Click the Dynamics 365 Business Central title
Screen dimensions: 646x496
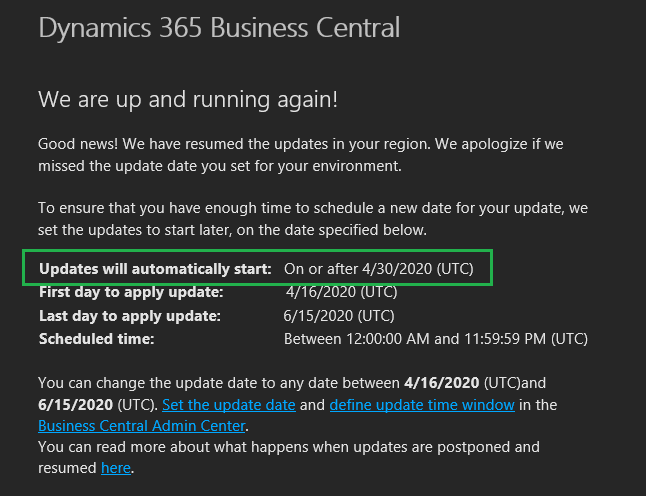[219, 28]
